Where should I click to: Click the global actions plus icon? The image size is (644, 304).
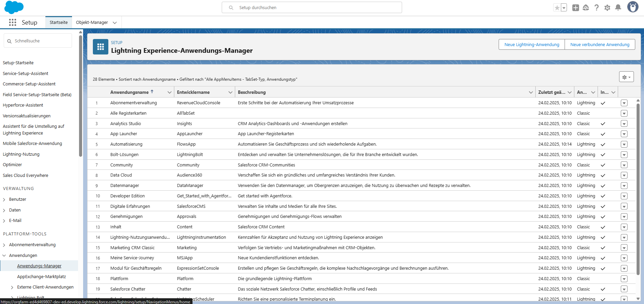[x=575, y=8]
